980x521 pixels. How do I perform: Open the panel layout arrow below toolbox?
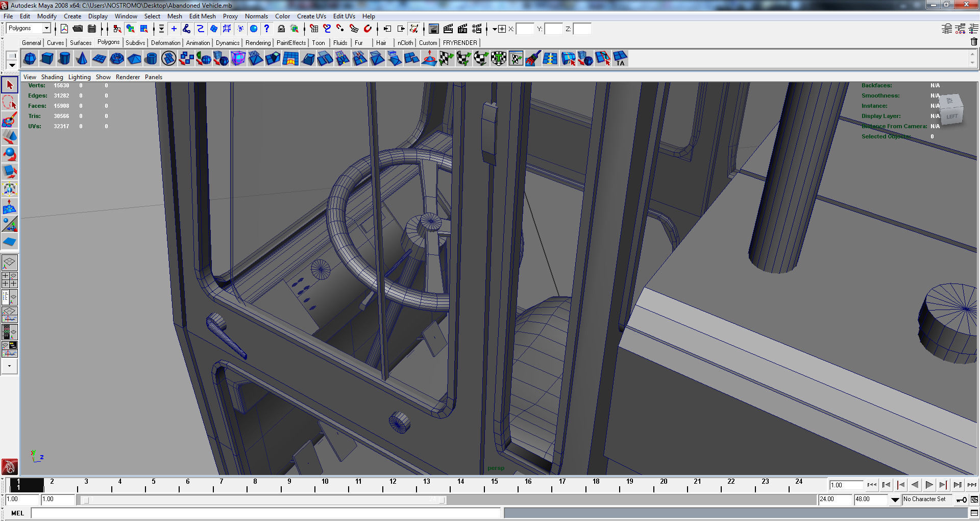click(9, 366)
